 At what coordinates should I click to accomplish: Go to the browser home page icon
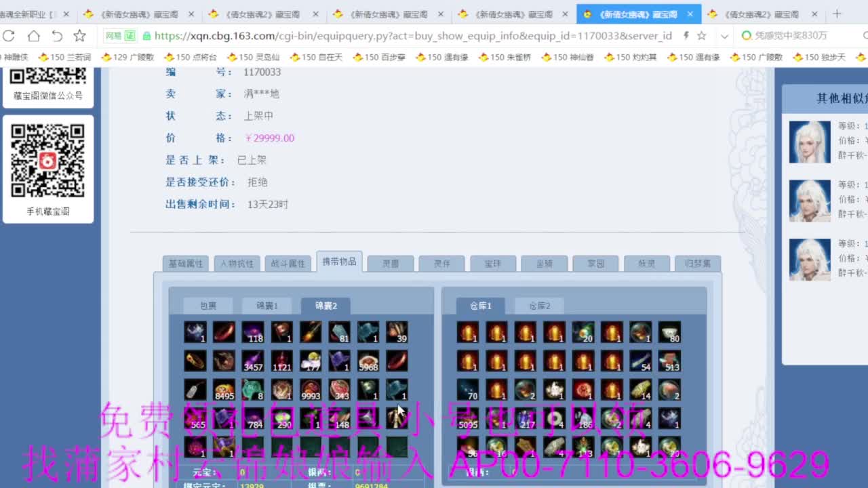tap(33, 36)
